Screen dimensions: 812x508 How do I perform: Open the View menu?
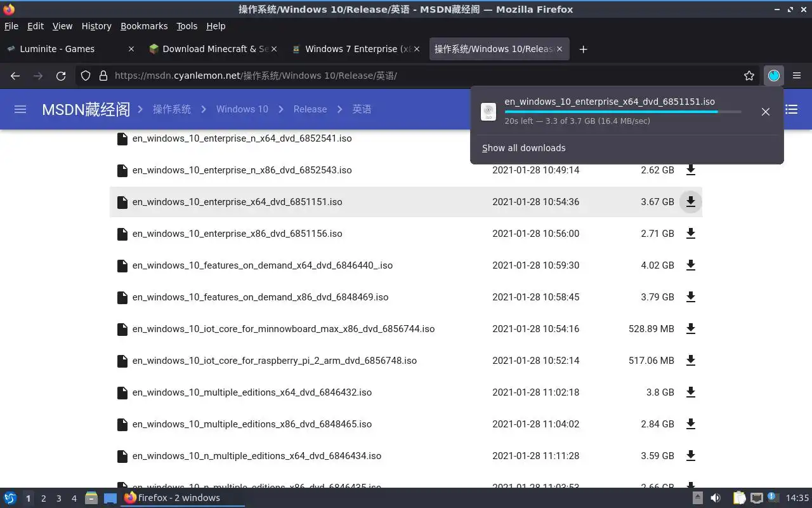(x=62, y=26)
